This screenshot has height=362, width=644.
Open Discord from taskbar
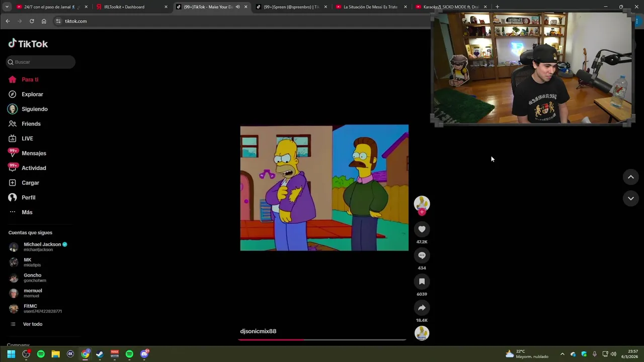tap(144, 354)
